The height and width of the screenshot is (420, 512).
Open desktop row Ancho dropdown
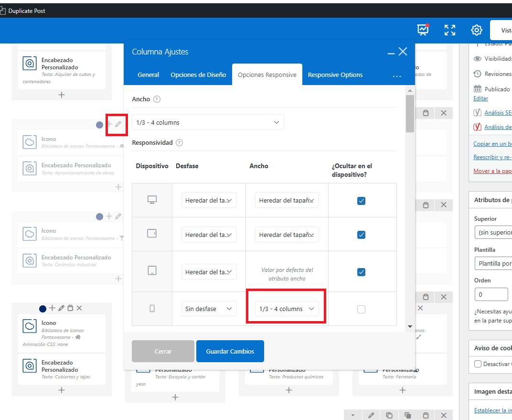click(x=287, y=200)
